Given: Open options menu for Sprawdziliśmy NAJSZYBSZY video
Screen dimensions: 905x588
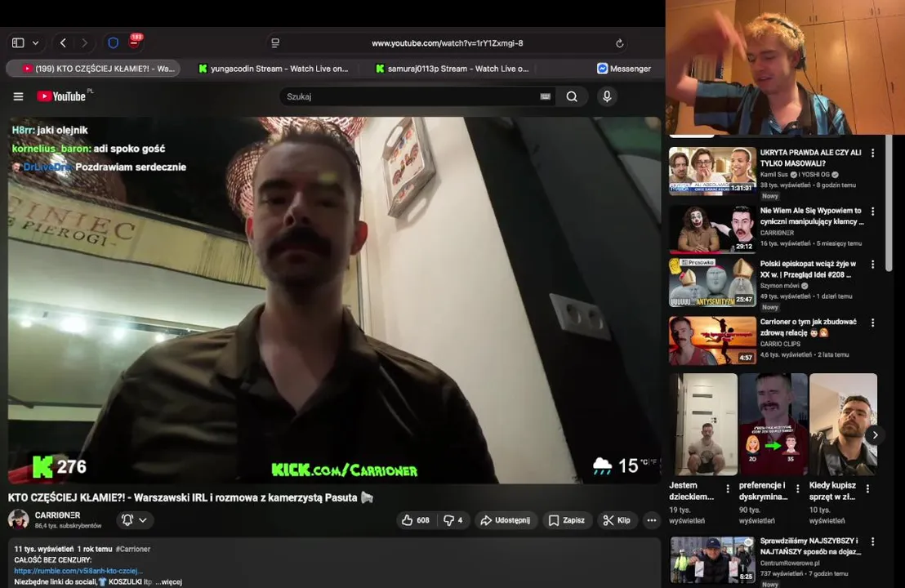Looking at the screenshot, I should click(x=872, y=541).
